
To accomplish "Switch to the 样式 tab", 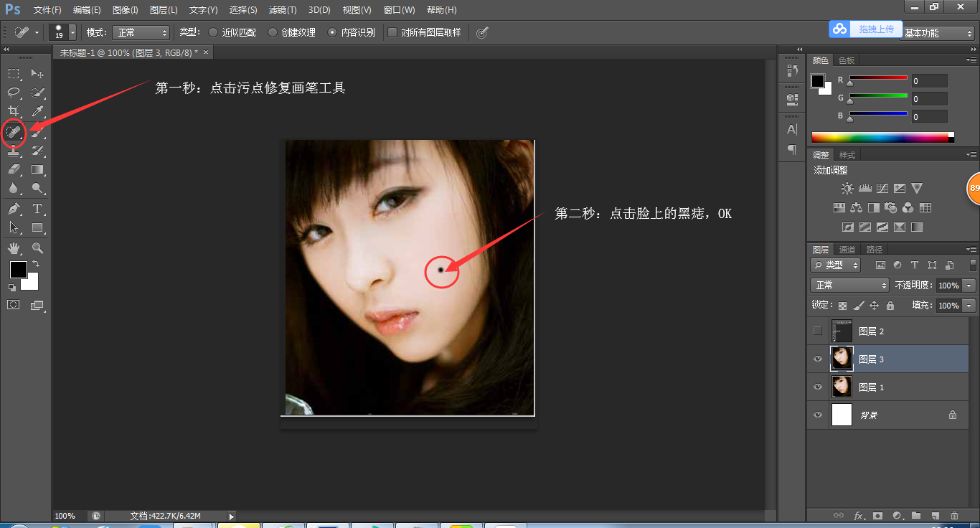I will pyautogui.click(x=847, y=155).
